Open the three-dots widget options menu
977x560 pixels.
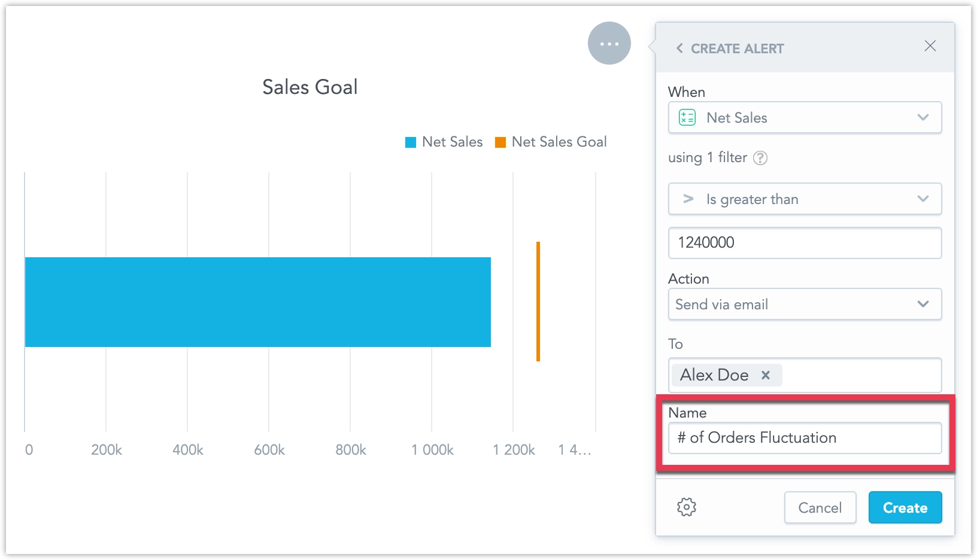[x=609, y=44]
